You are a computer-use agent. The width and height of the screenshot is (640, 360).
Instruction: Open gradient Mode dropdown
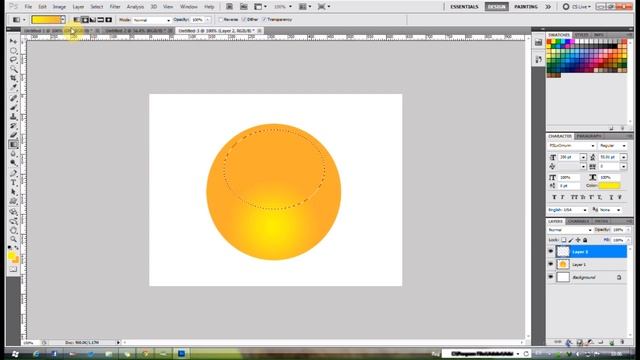(151, 20)
